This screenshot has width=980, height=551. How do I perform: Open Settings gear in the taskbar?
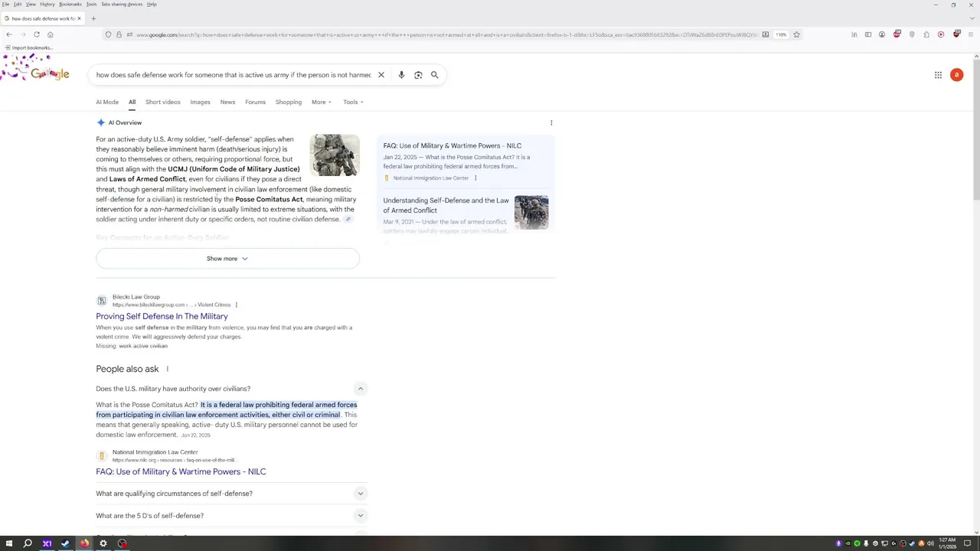point(103,543)
